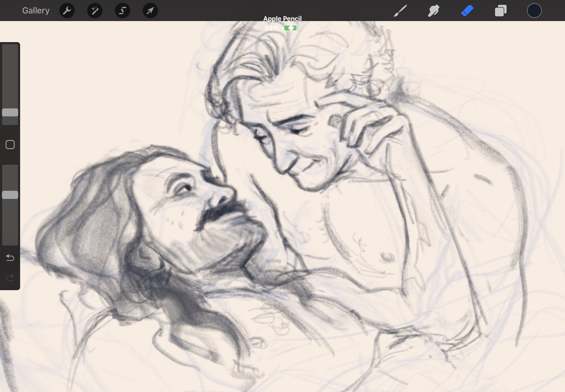The image size is (565, 392).
Task: Tap the Apple Pencil battery indicator
Action: coord(290,28)
